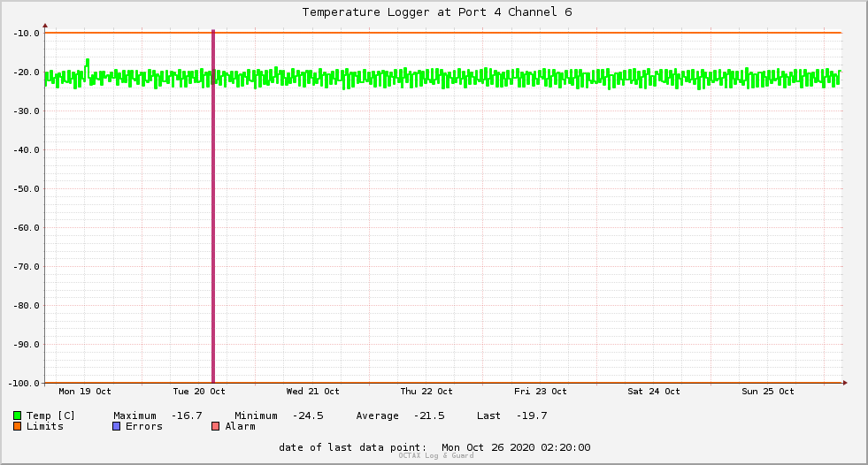Click the 'Alarm' legend label
The width and height of the screenshot is (868, 465).
(x=241, y=426)
